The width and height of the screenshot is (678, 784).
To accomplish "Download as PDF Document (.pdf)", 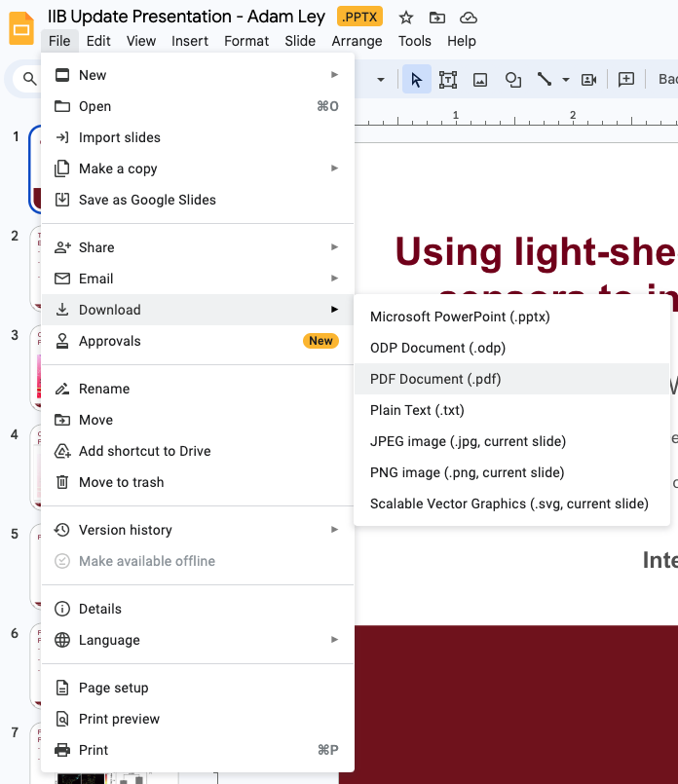I will (x=435, y=379).
